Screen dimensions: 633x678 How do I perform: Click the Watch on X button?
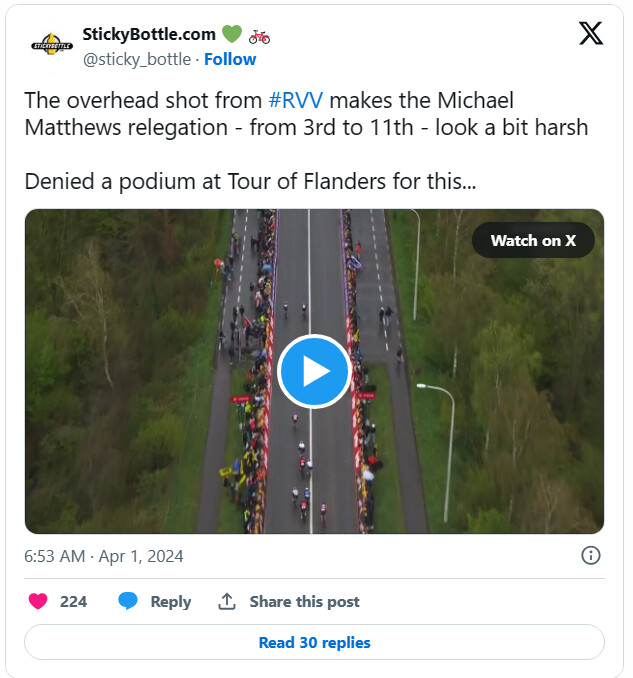533,240
